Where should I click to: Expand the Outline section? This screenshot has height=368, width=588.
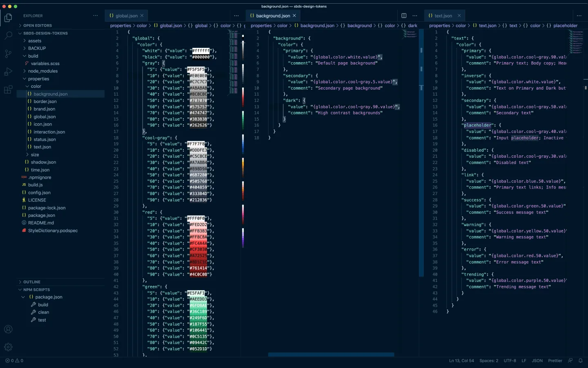pos(31,282)
